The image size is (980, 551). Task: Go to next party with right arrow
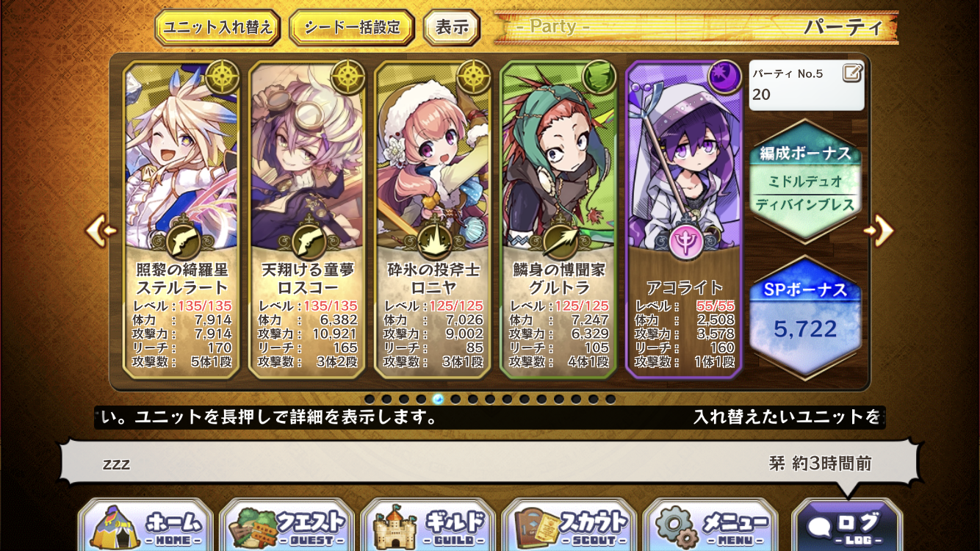pos(879,231)
